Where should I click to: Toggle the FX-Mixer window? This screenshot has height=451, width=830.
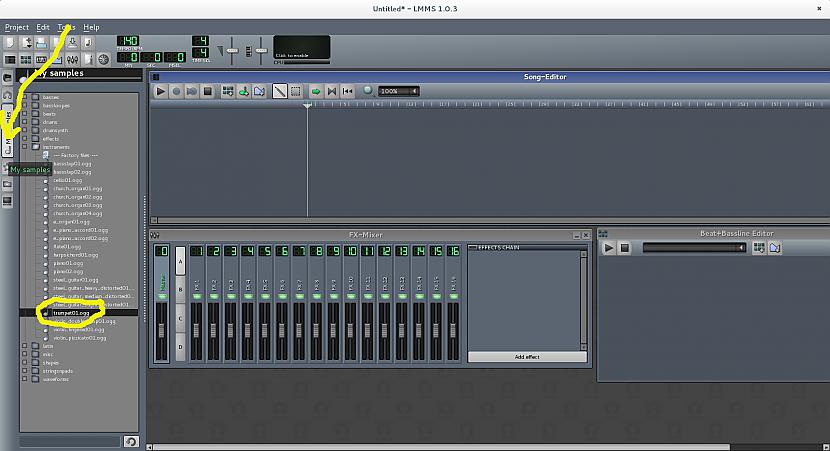(x=72, y=59)
